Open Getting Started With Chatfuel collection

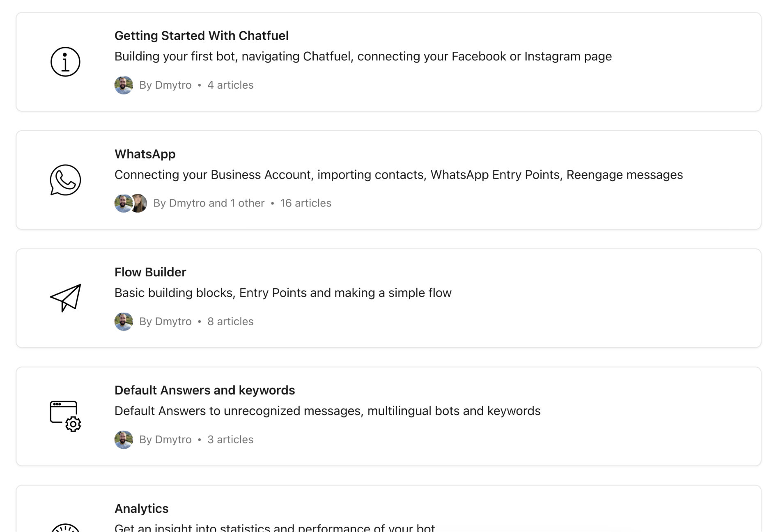(x=201, y=36)
